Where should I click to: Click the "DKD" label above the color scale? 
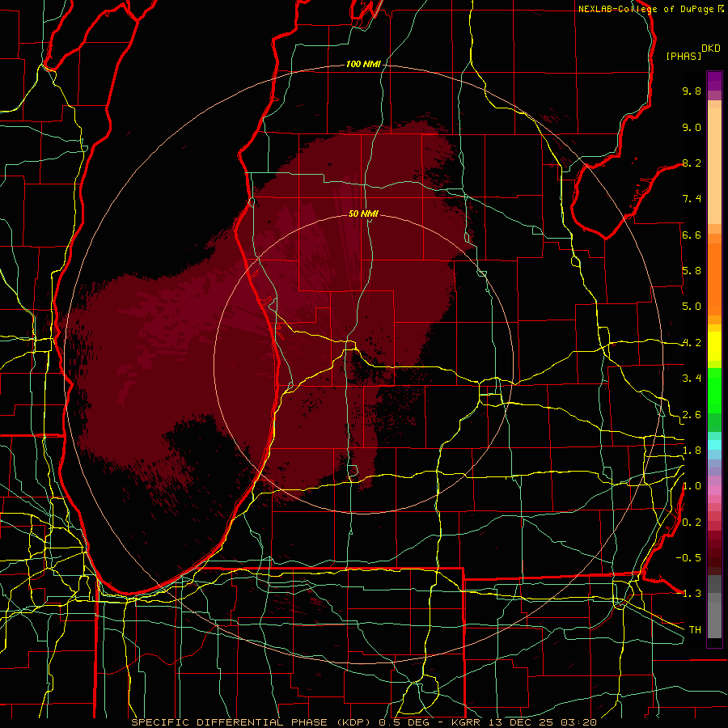711,49
